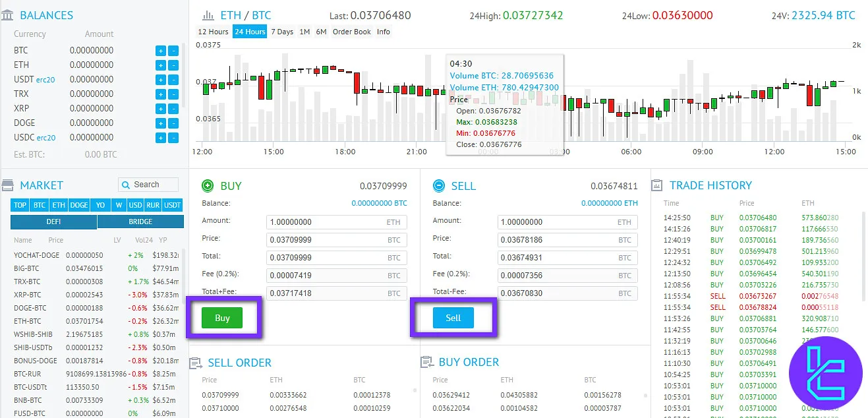Viewport: 868px width, 418px height.
Task: Filter market by TOP
Action: click(20, 205)
